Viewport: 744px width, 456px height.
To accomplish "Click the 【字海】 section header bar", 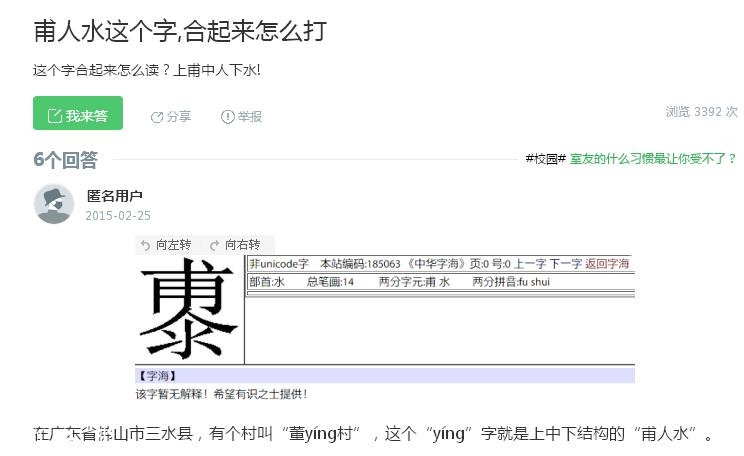I will [x=384, y=376].
